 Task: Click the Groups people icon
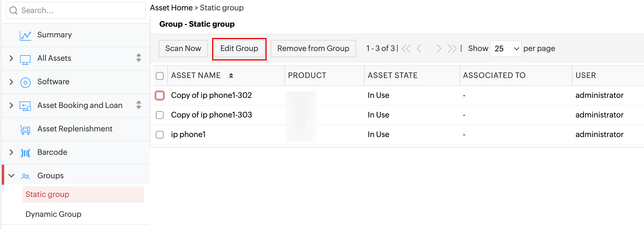pos(25,176)
